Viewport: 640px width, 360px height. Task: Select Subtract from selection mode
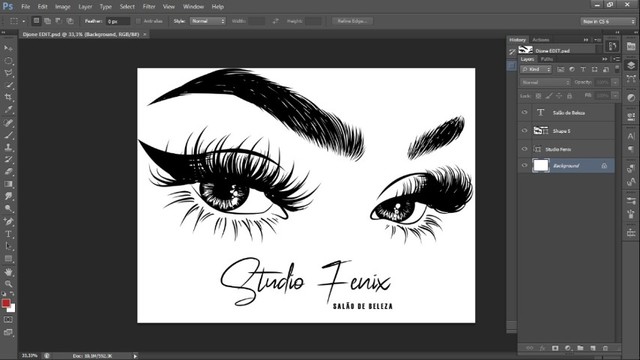tap(59, 21)
